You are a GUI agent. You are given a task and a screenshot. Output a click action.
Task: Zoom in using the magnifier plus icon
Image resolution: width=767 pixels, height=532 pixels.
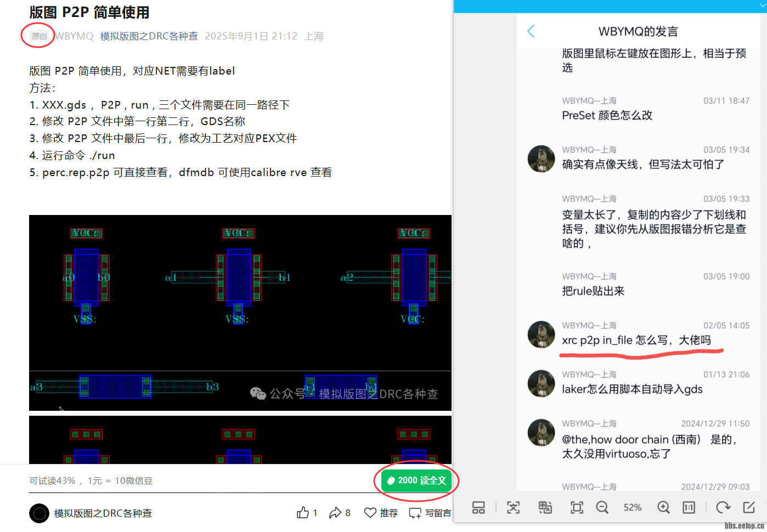(663, 507)
